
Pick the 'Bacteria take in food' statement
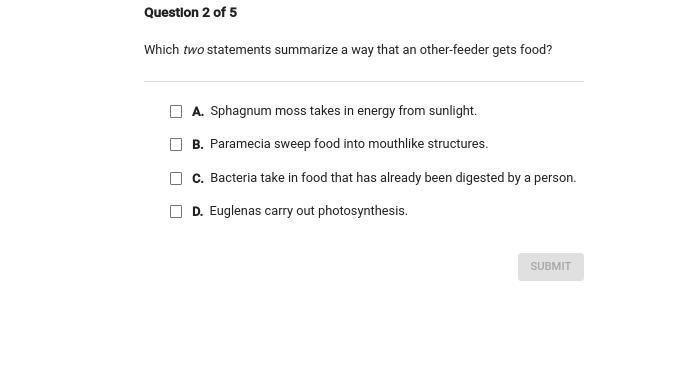393,178
